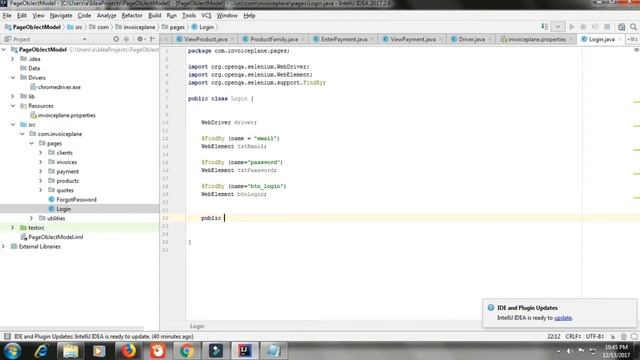This screenshot has width=640, height=360.
Task: Select the Login class in project tree
Action: (59, 209)
